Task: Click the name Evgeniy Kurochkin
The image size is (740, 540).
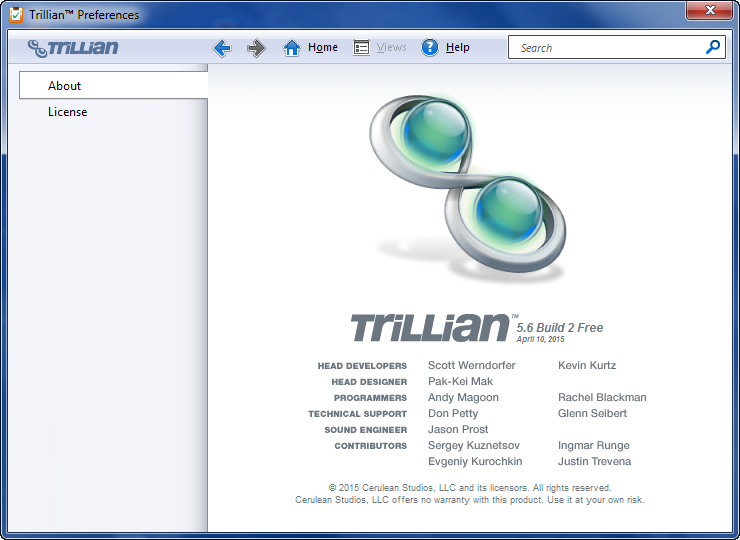Action: coord(475,462)
